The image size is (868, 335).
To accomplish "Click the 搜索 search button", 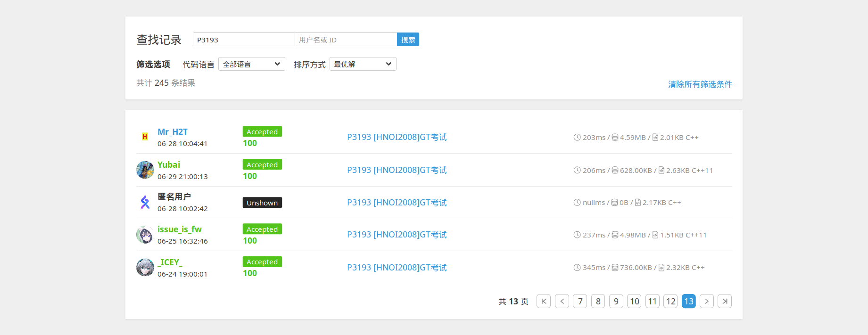I will point(408,40).
